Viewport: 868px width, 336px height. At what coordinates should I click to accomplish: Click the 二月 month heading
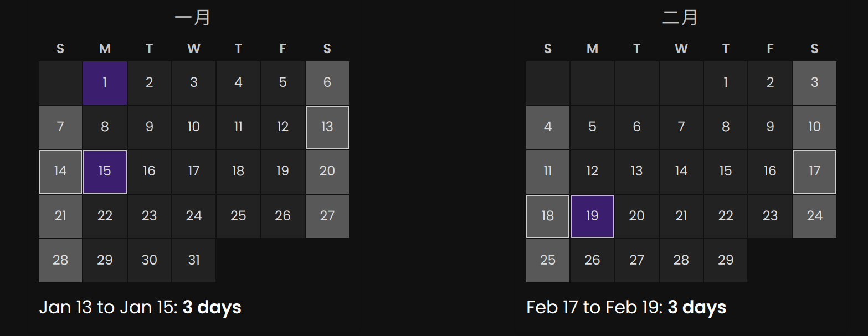[680, 18]
